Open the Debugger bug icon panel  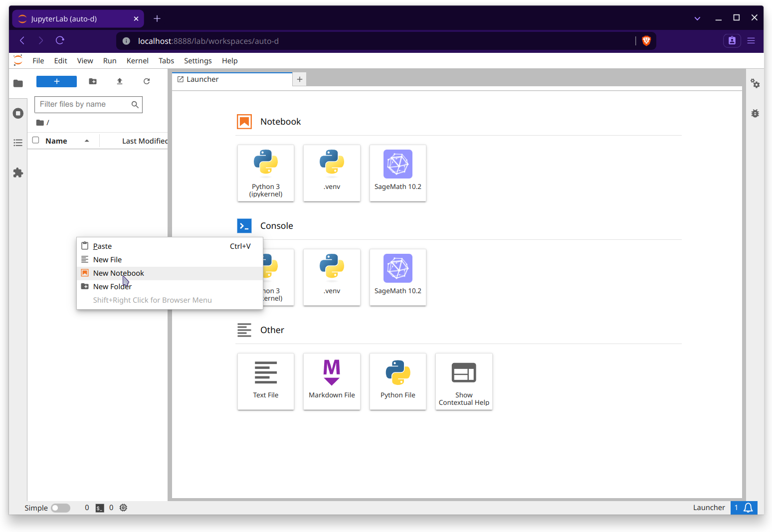[755, 114]
